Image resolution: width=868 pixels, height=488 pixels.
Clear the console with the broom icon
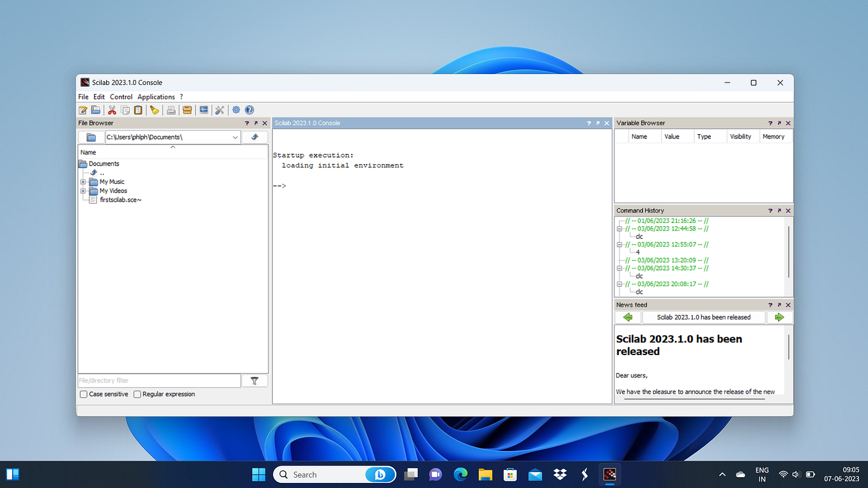point(154,110)
